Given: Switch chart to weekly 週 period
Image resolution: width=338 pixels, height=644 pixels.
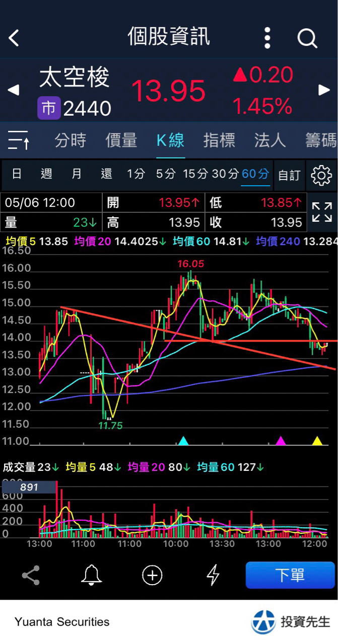Looking at the screenshot, I should tap(46, 175).
